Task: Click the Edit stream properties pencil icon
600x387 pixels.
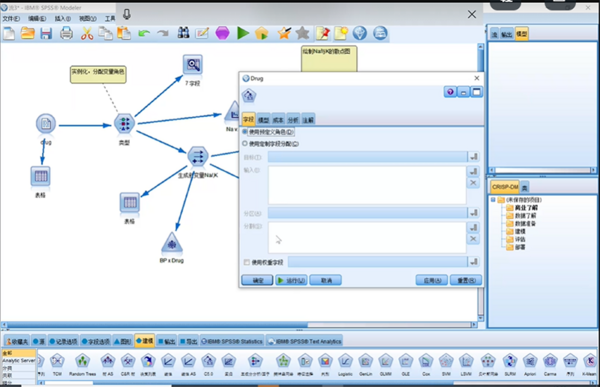Action: (x=202, y=33)
